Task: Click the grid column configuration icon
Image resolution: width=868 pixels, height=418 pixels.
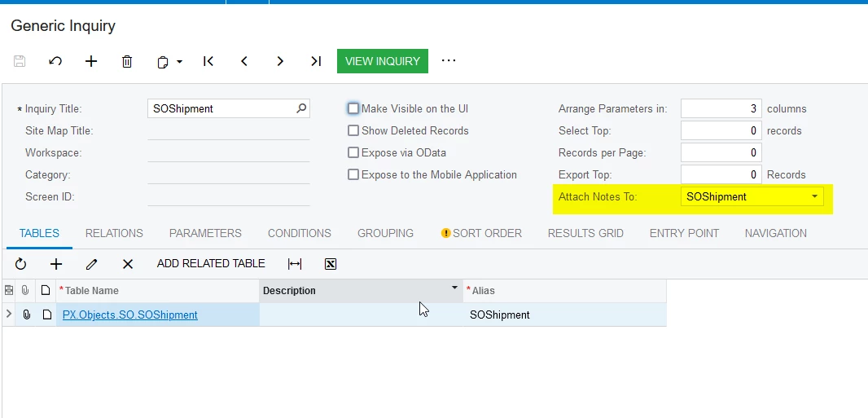Action: (x=9, y=290)
